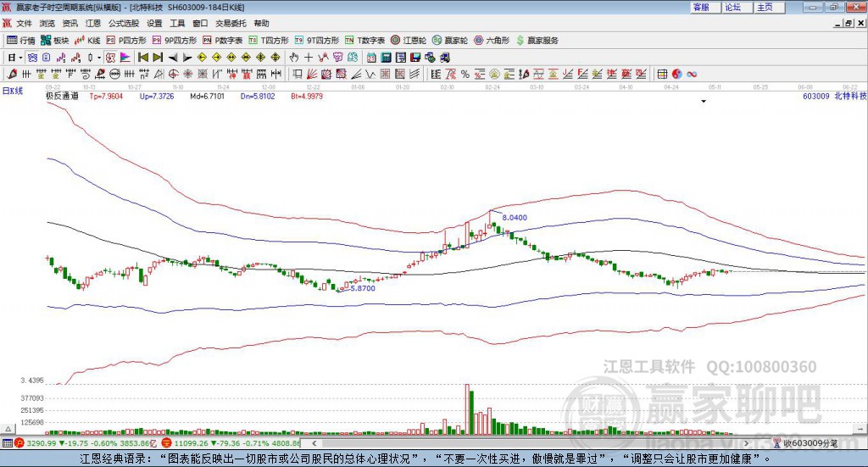Open the calculator icon

pyautogui.click(x=386, y=58)
